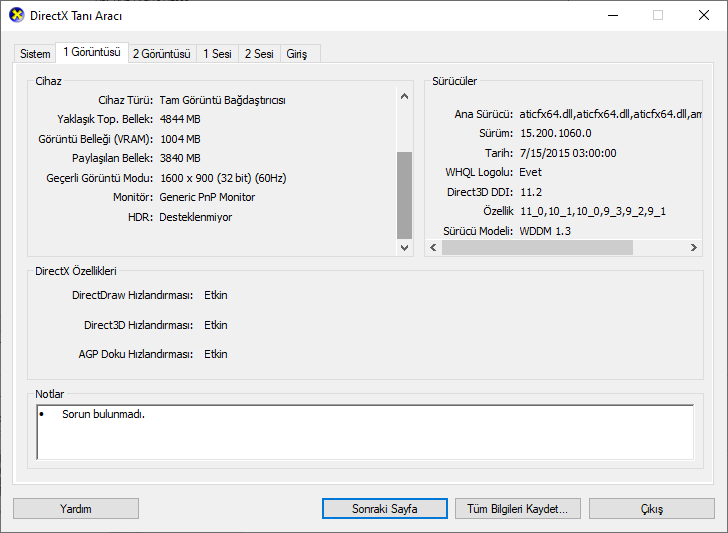728x533 pixels.
Task: Click 'Etkin' next to Direct3D Hızlandırması
Action: [x=216, y=325]
